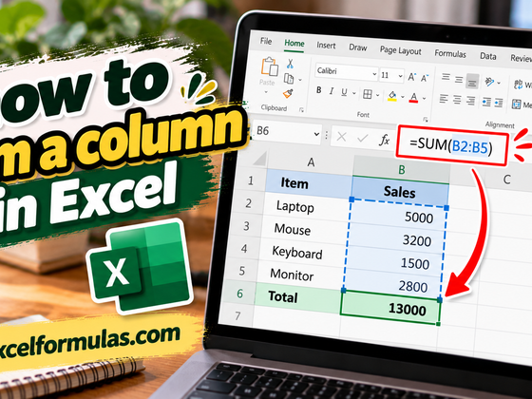Select column B header
Image resolution: width=532 pixels, height=399 pixels.
point(401,170)
